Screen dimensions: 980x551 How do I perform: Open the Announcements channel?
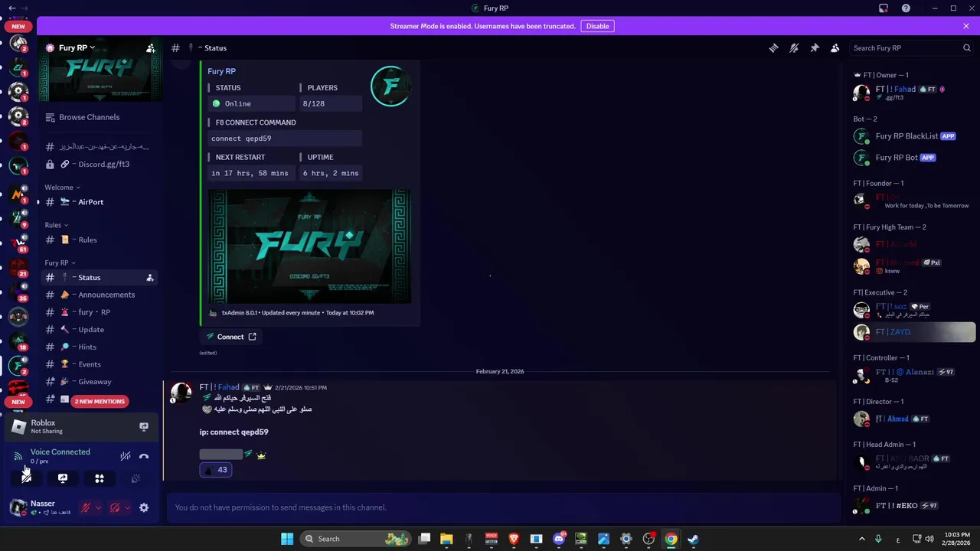[100, 295]
